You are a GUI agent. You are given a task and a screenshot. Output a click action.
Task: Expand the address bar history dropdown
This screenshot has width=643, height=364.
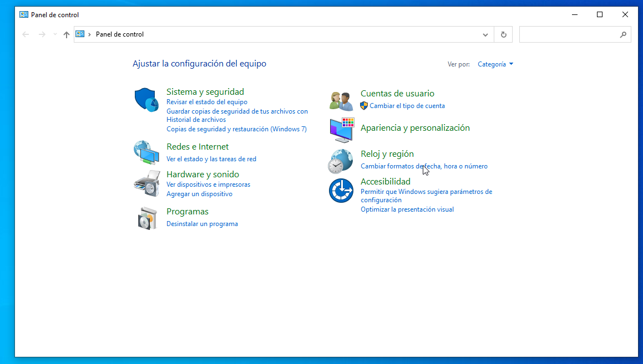coord(485,35)
